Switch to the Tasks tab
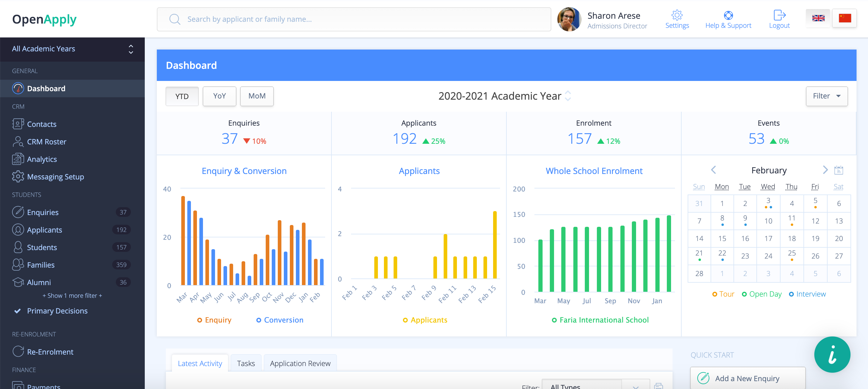This screenshot has height=389, width=868. coord(246,363)
